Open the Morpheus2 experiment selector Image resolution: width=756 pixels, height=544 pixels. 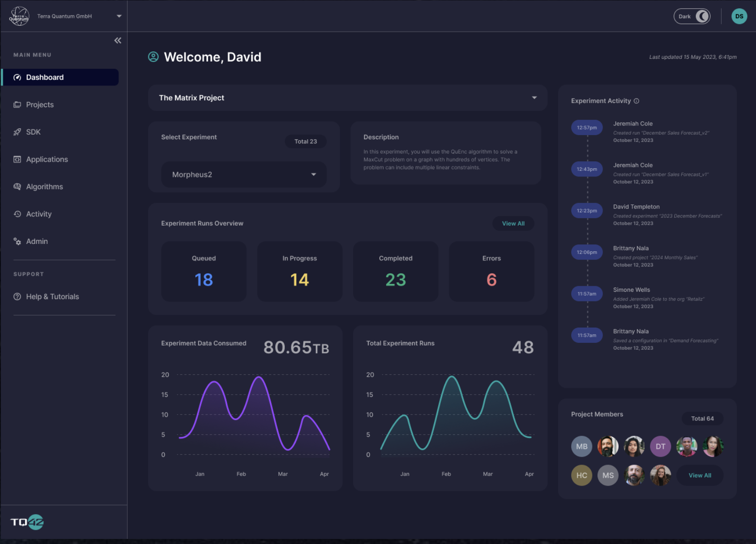tap(243, 175)
